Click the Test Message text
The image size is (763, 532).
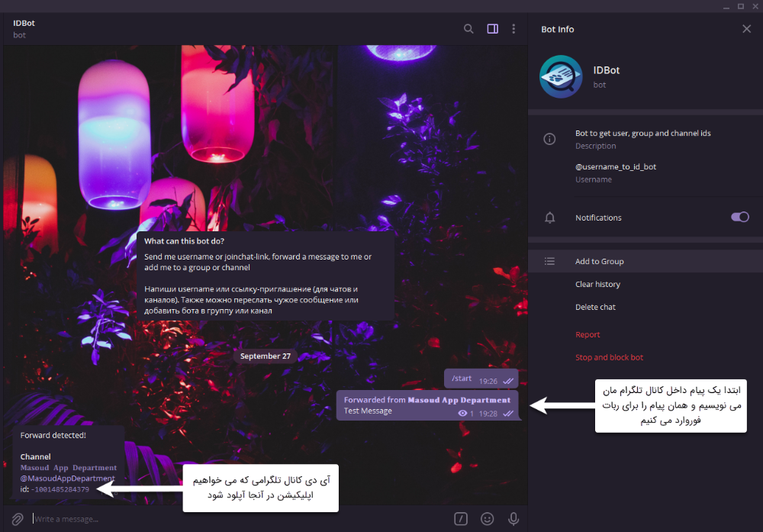368,411
